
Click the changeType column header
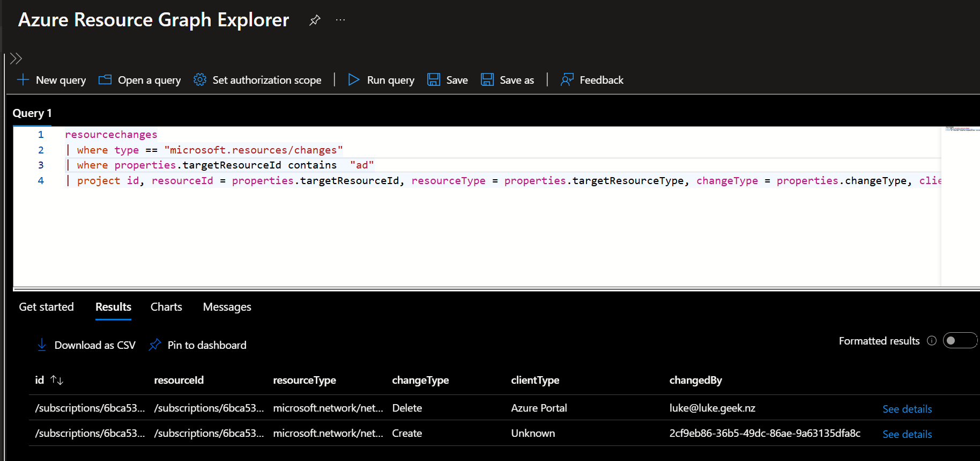click(420, 380)
